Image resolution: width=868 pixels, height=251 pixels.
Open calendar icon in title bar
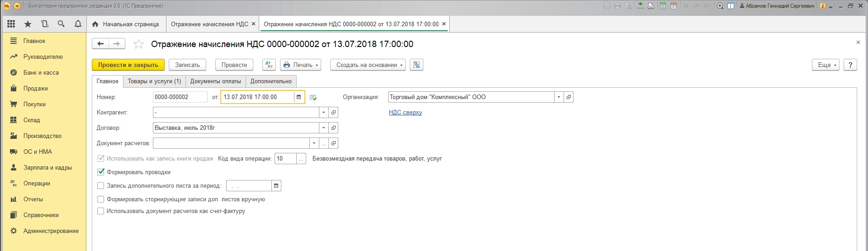coord(674,6)
